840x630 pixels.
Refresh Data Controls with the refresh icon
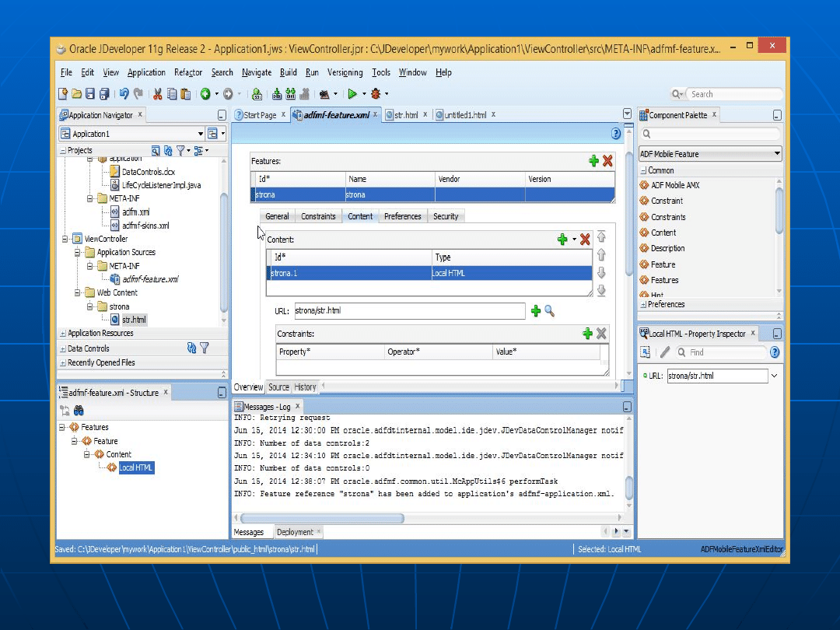click(192, 348)
